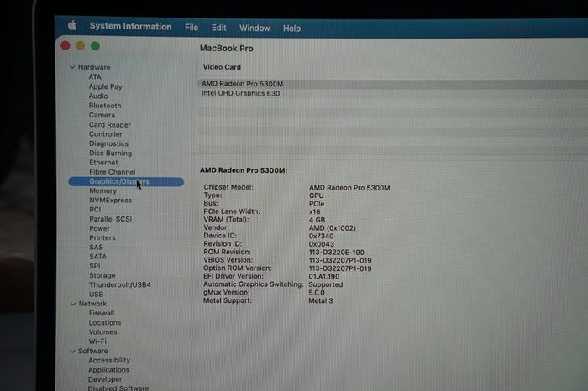Click the ROM Revision value 113-D3220E-190
588x391 pixels.
point(337,253)
